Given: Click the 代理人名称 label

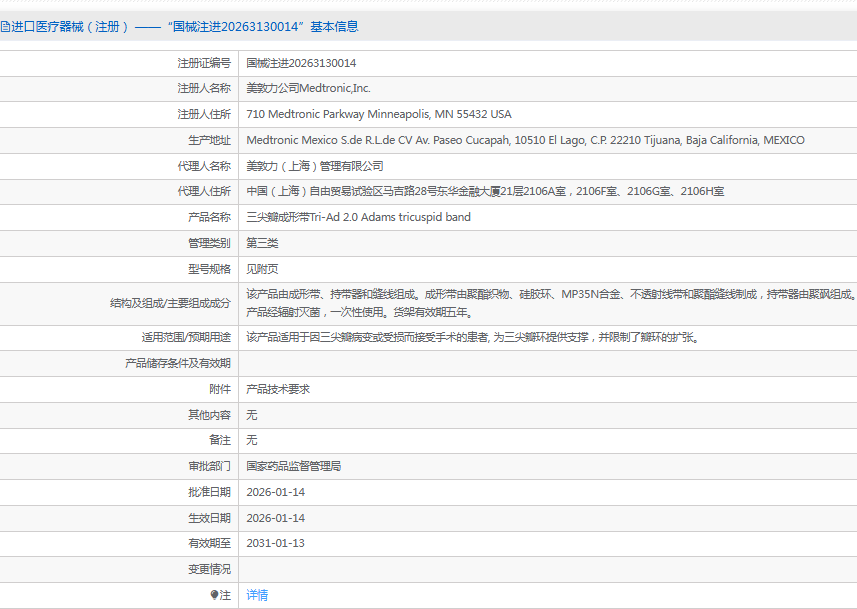Looking at the screenshot, I should click(x=204, y=166).
